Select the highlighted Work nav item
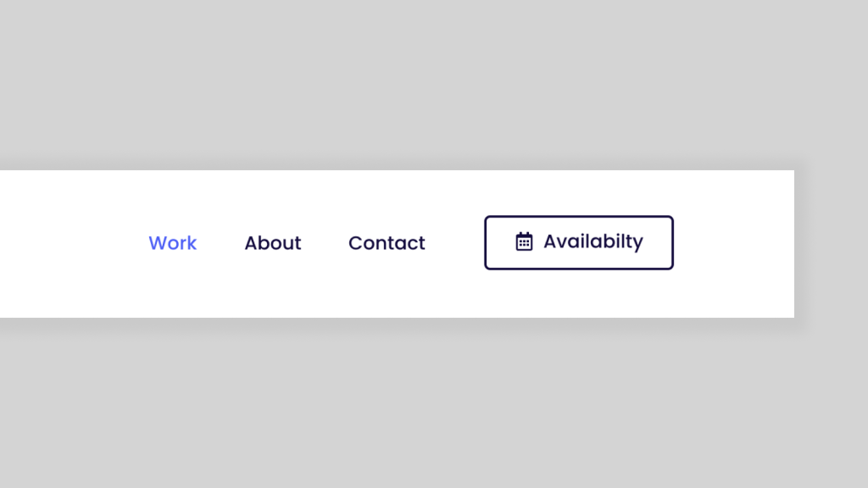This screenshot has height=488, width=868. [172, 243]
